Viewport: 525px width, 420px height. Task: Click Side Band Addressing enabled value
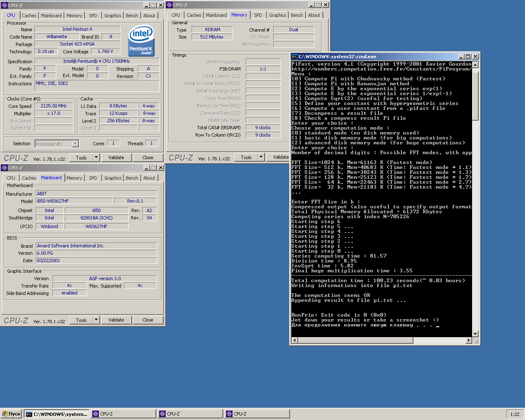pyautogui.click(x=69, y=293)
